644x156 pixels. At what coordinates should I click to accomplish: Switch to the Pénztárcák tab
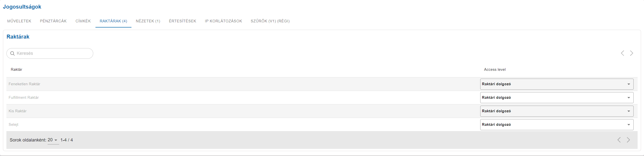53,21
